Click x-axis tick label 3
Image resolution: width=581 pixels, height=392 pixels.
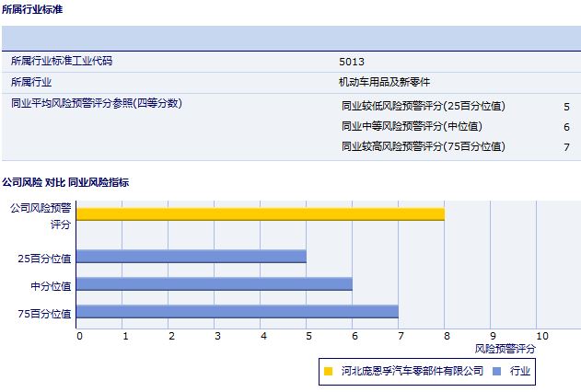pos(217,336)
